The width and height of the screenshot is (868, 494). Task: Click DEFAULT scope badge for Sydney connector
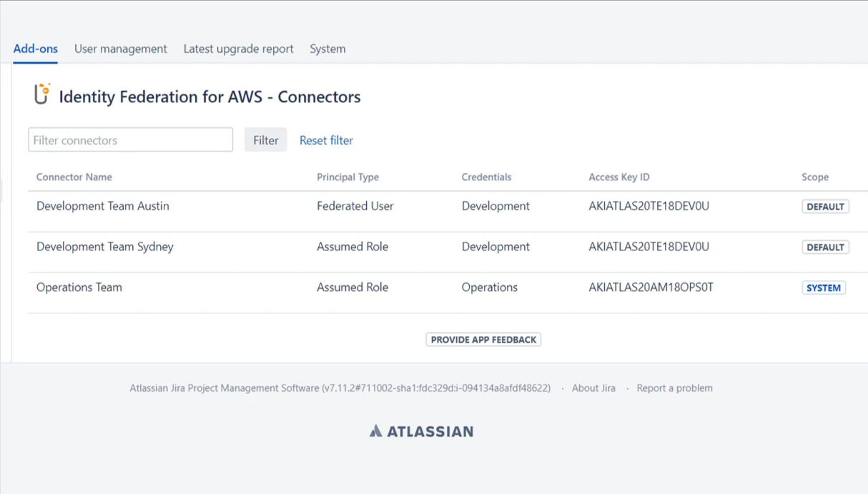click(825, 247)
